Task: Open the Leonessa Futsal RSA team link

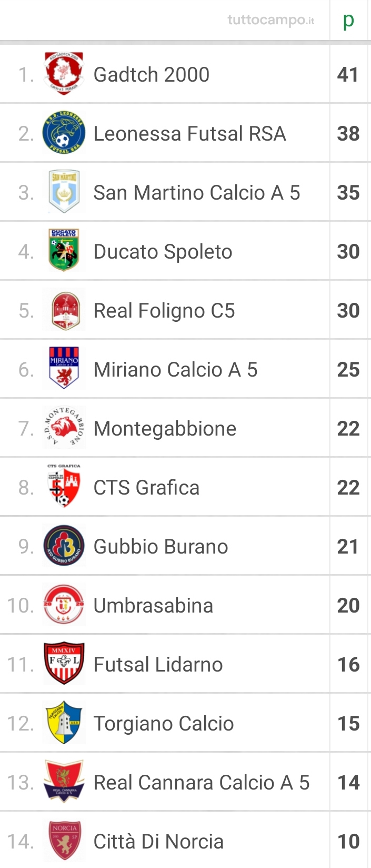Action: (189, 133)
